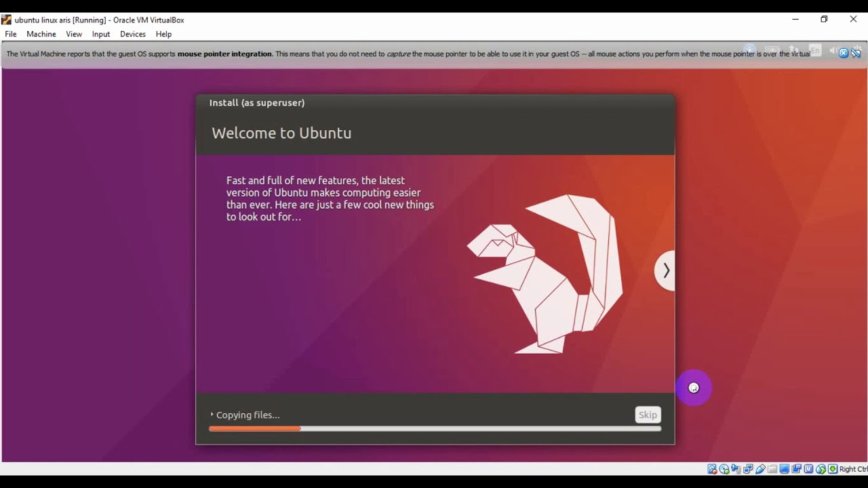
Task: Click the CPU virtualization status icon
Action: pos(808,469)
